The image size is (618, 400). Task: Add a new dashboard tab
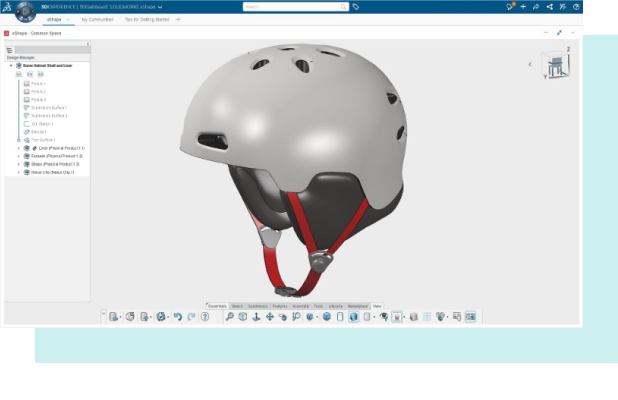(178, 19)
